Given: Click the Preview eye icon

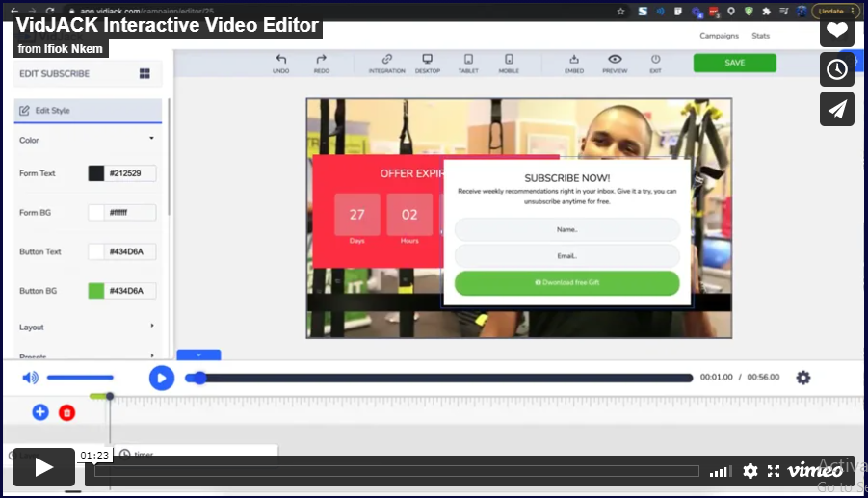Looking at the screenshot, I should click(x=615, y=59).
